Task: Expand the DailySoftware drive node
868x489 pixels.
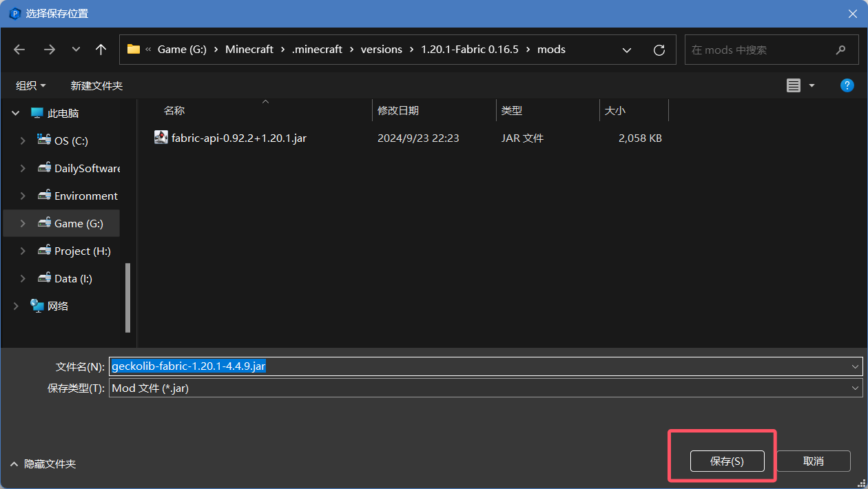Action: click(x=23, y=168)
